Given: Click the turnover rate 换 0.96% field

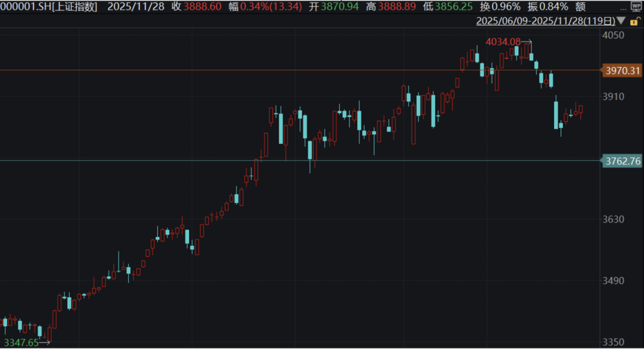Looking at the screenshot, I should (x=501, y=7).
